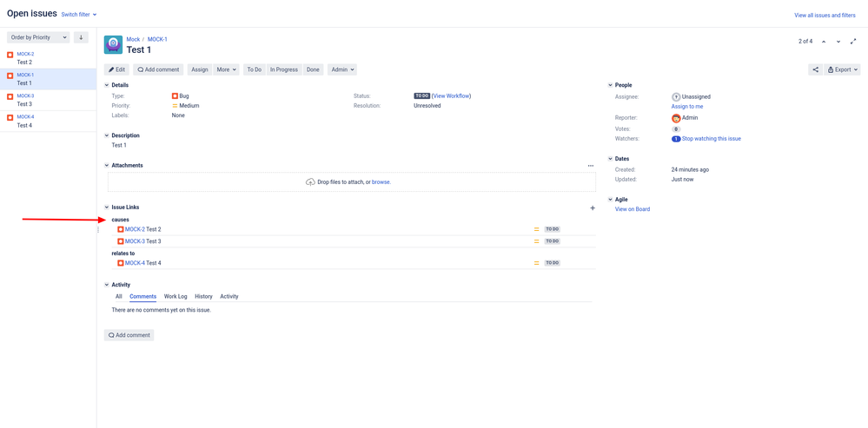Click bug icon next to MOCK-3 in list
Image resolution: width=868 pixels, height=428 pixels.
click(10, 96)
